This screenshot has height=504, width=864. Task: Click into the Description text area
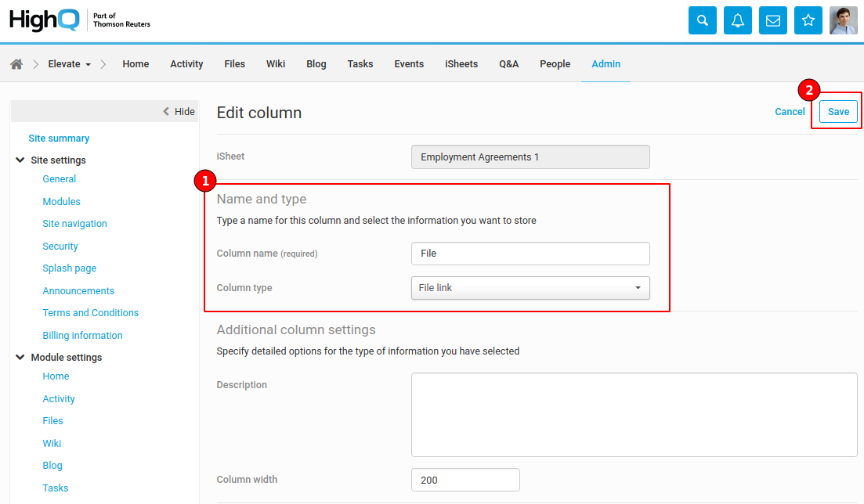click(634, 415)
